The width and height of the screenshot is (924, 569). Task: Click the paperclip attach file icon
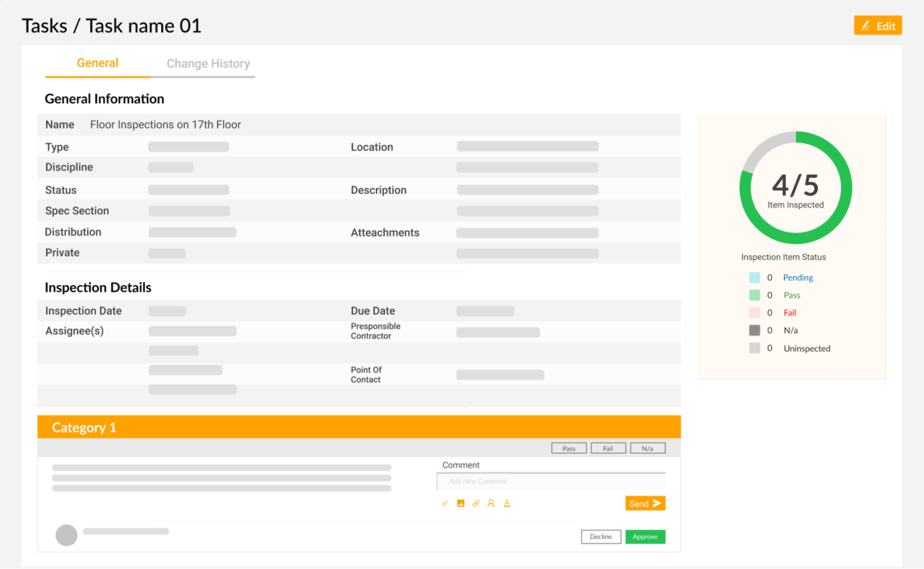point(445,504)
